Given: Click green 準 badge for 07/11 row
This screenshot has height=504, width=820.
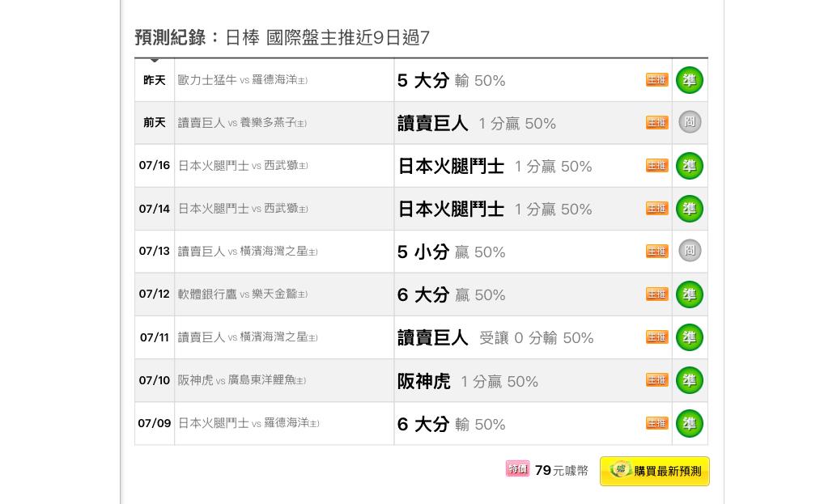Looking at the screenshot, I should pyautogui.click(x=689, y=337).
